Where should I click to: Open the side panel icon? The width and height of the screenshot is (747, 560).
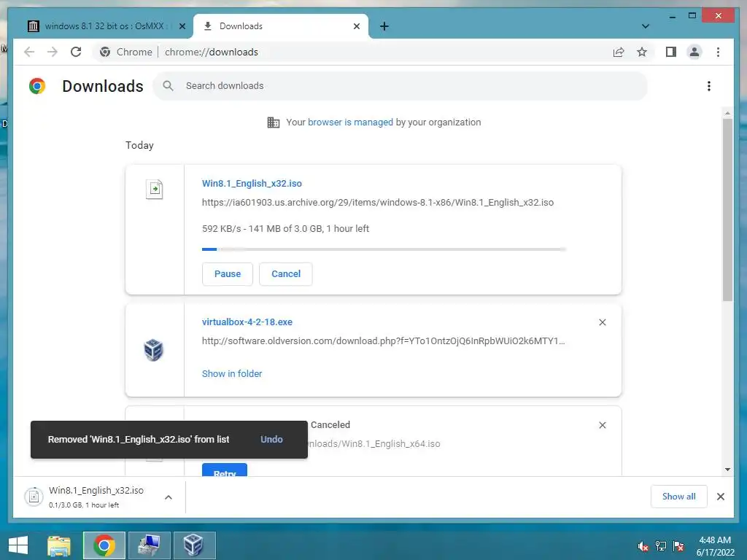coord(671,52)
